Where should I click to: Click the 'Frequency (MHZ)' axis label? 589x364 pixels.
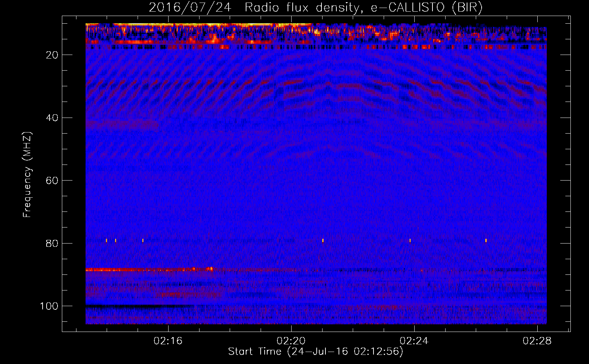tap(27, 175)
